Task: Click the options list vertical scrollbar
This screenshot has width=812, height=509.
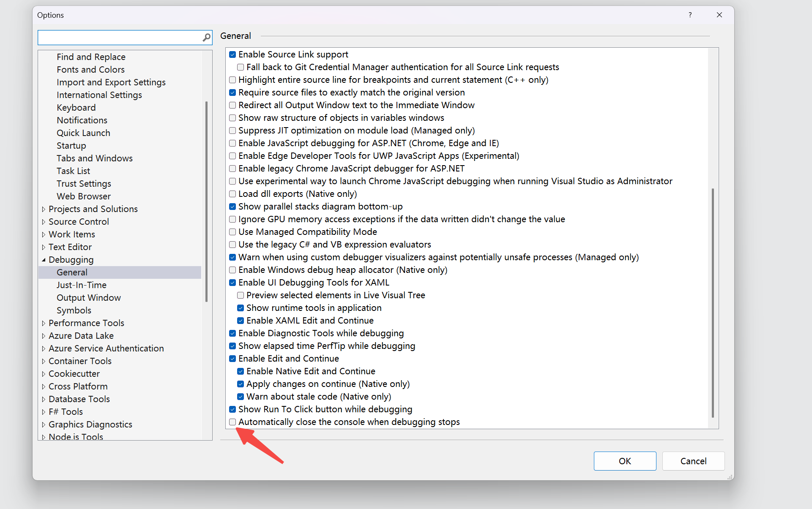Action: (713, 302)
